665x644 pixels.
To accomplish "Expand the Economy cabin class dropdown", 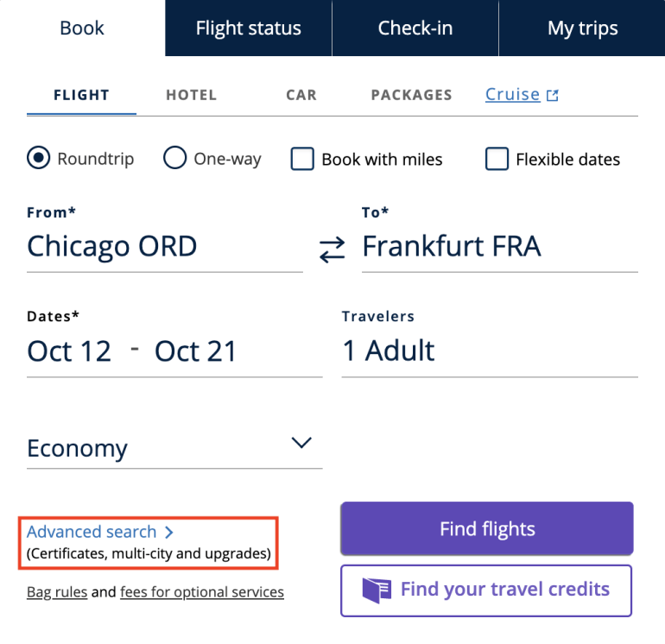I will coord(301,444).
